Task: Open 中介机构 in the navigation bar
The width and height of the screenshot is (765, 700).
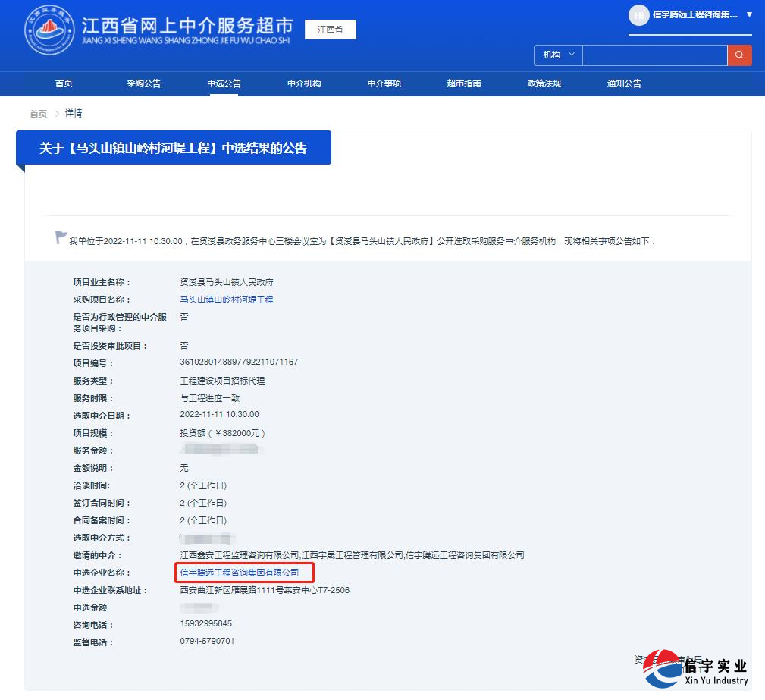Action: pyautogui.click(x=304, y=83)
